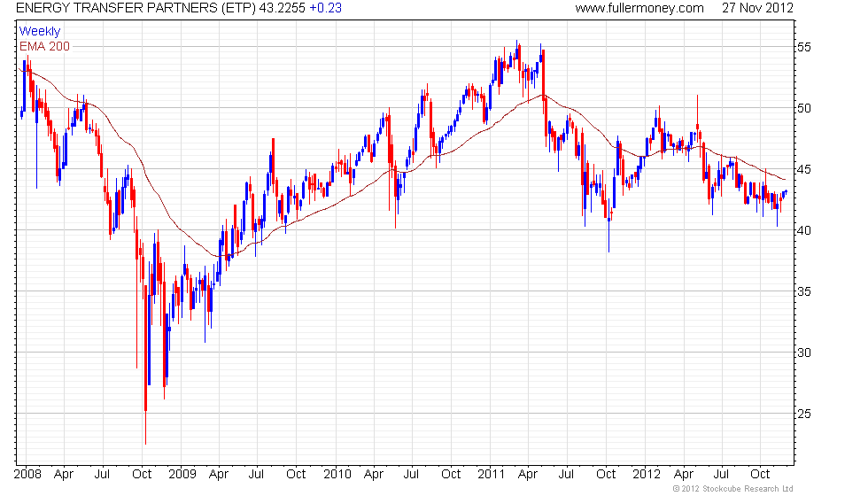Click the 2010 x-axis year label
This screenshot has width=868, height=496.
point(337,475)
